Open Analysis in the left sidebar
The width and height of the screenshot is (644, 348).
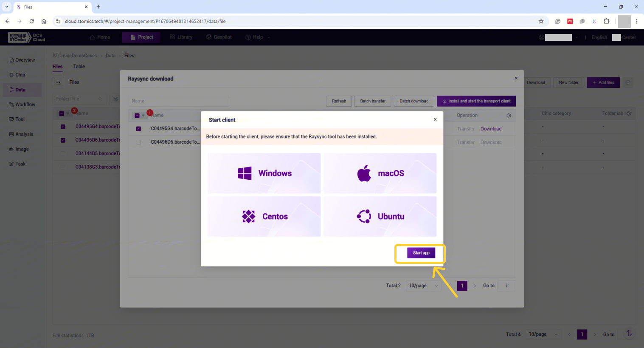click(x=22, y=134)
